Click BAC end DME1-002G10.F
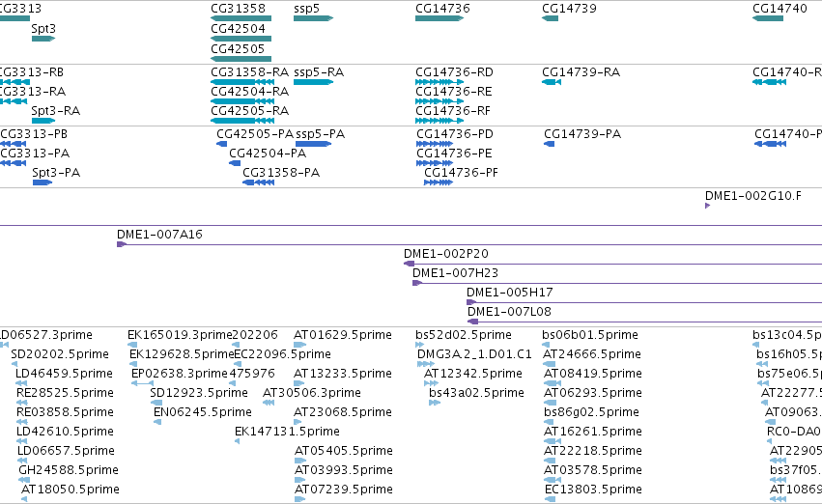The height and width of the screenshot is (504, 822). coord(708,206)
